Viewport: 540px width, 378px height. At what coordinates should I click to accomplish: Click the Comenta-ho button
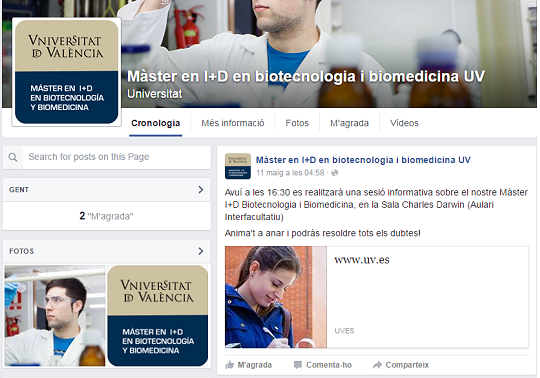(x=323, y=365)
